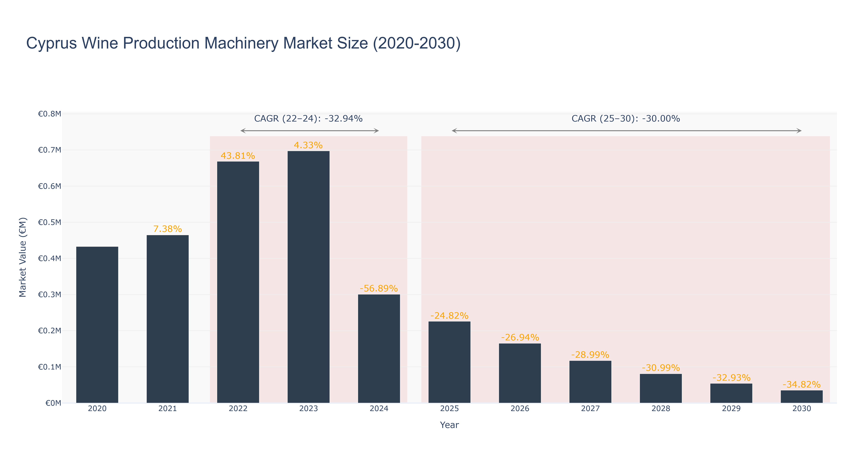Click the '-26.94%' growth label

[520, 337]
